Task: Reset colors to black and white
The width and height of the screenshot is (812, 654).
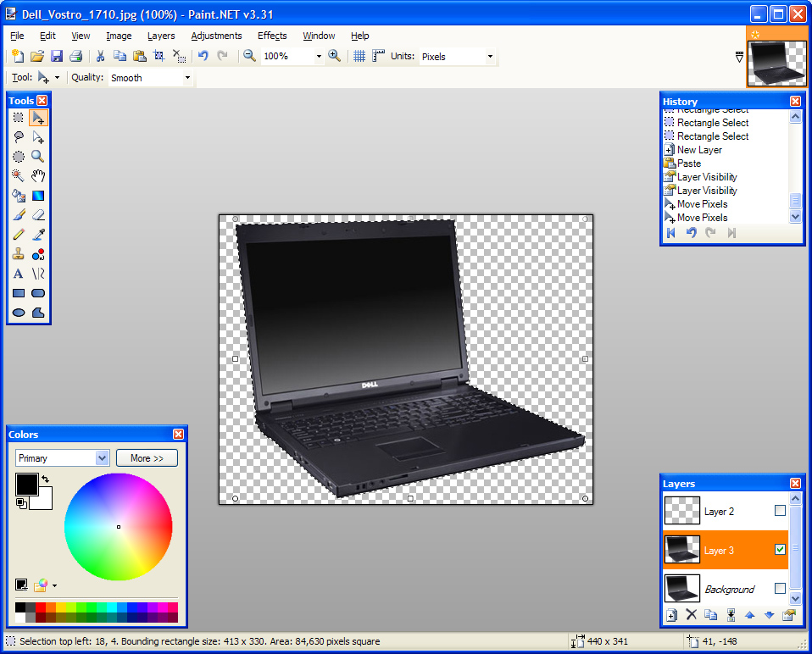Action: click(x=21, y=503)
